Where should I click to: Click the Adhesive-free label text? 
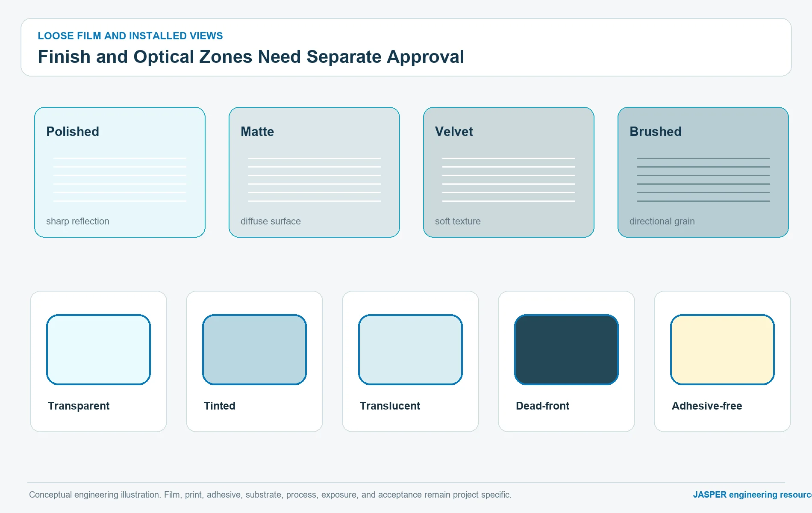pyautogui.click(x=707, y=406)
